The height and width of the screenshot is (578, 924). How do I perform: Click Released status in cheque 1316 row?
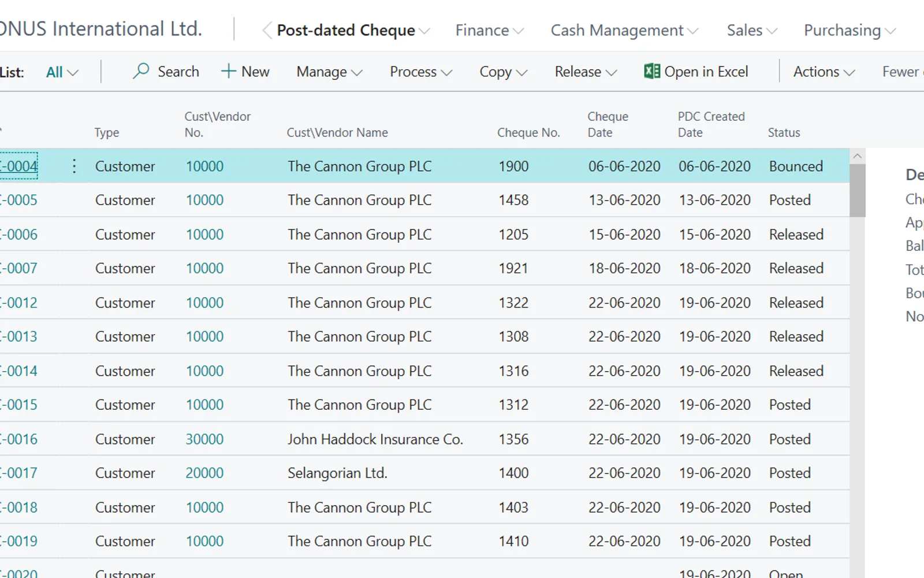(x=796, y=370)
